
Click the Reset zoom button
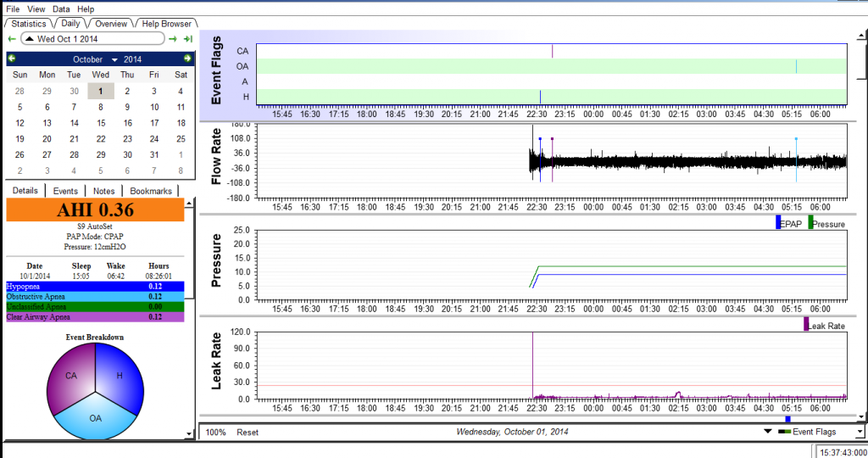[x=248, y=432]
